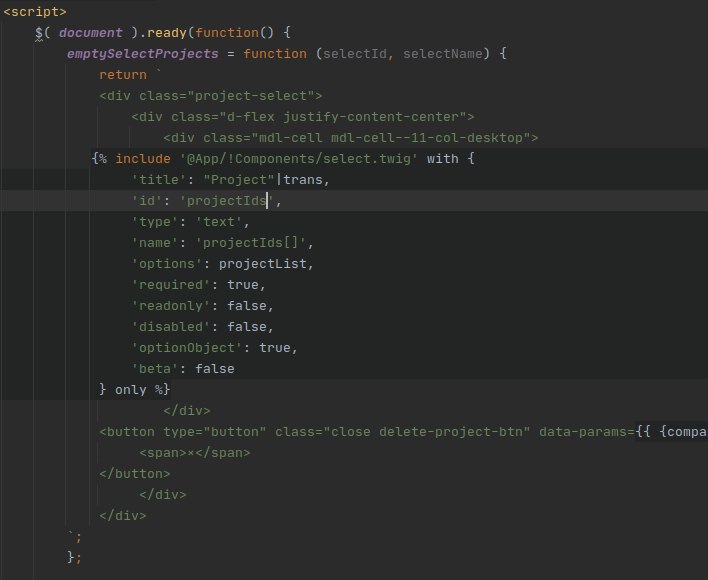Click 'mdl-cell mdl-cell--11-col-desktop' class string

pos(391,138)
